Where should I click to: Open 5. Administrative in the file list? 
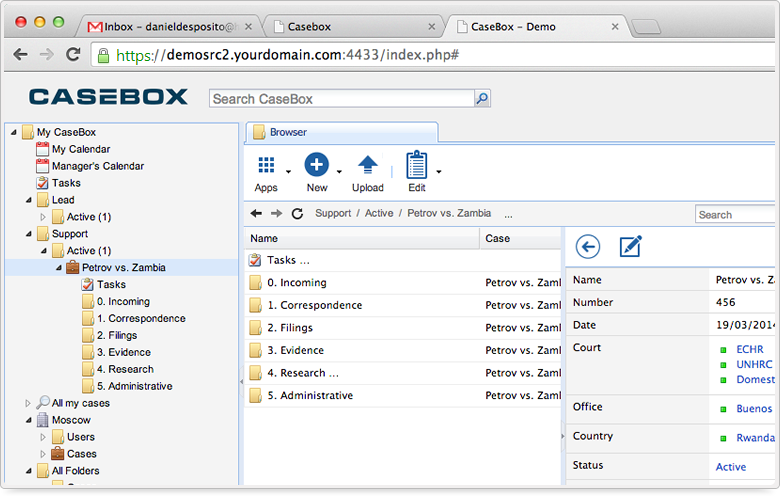[402, 396]
